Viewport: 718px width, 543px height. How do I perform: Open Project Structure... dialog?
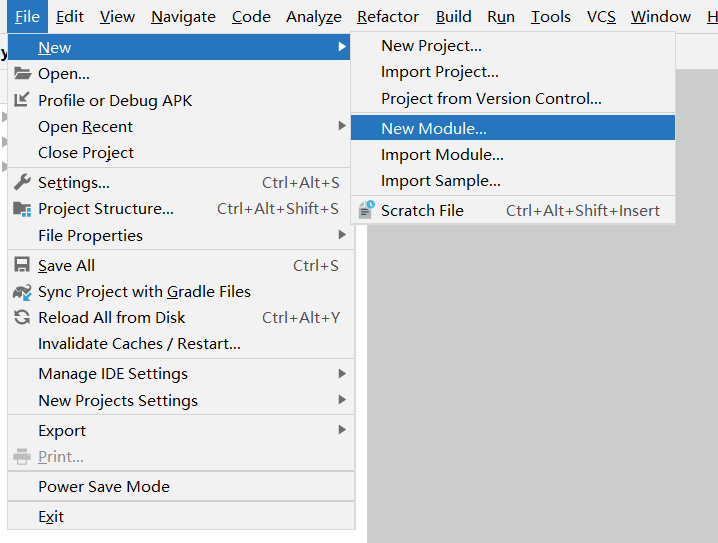click(x=179, y=209)
